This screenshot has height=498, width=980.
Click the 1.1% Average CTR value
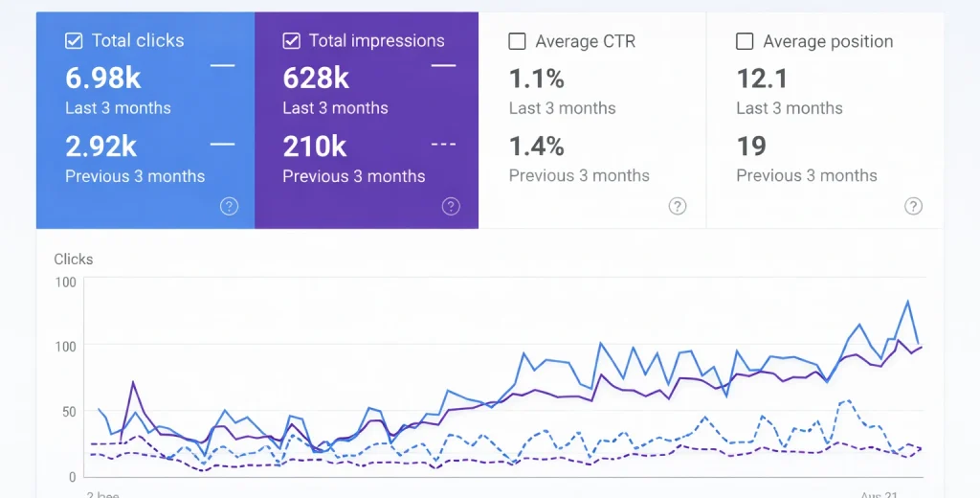(x=536, y=78)
